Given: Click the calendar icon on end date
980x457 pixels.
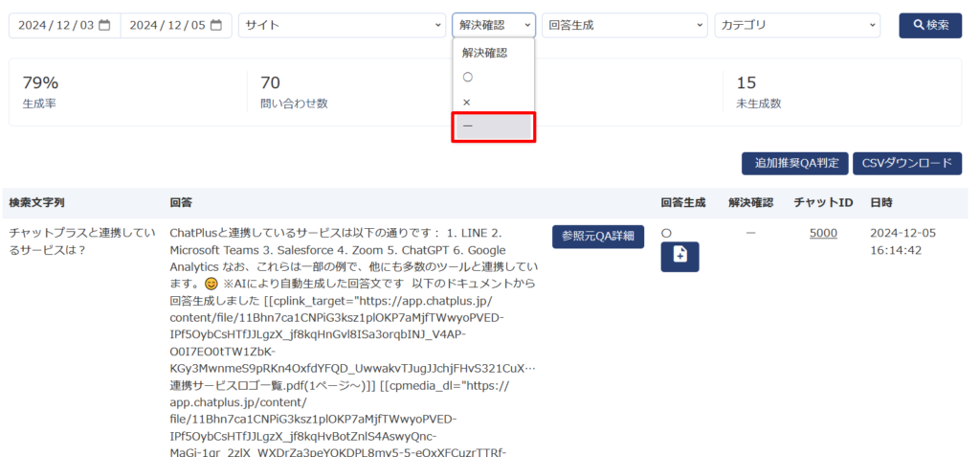Looking at the screenshot, I should [x=216, y=26].
